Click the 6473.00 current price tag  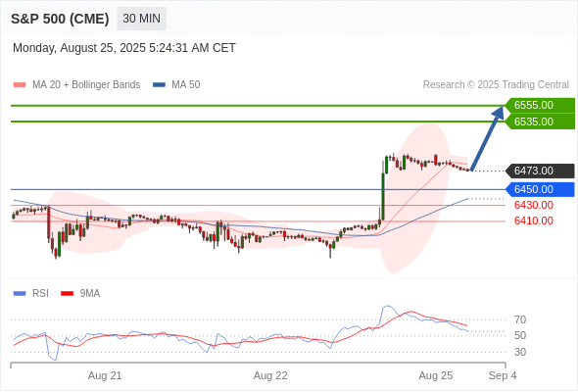click(540, 171)
